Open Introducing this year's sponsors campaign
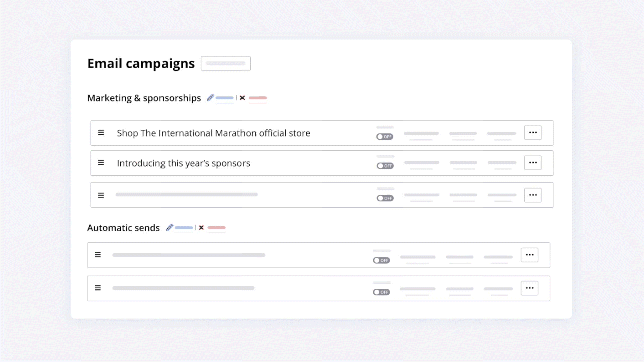Screen dimensions: 644x362 (183, 163)
